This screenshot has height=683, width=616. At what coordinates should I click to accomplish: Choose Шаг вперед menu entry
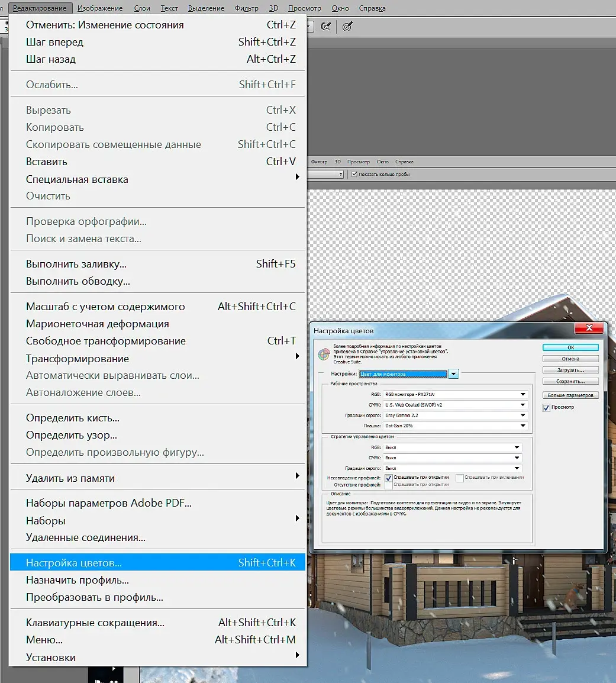(158, 42)
